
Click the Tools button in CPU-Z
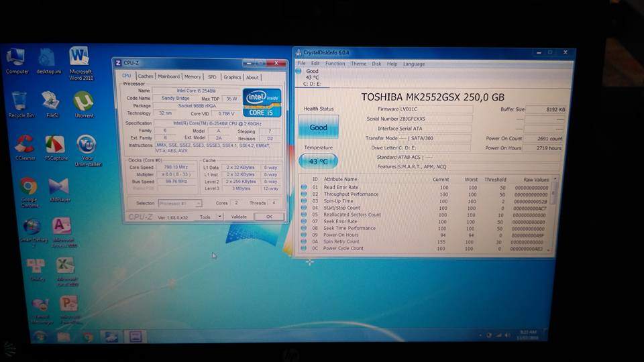click(205, 217)
